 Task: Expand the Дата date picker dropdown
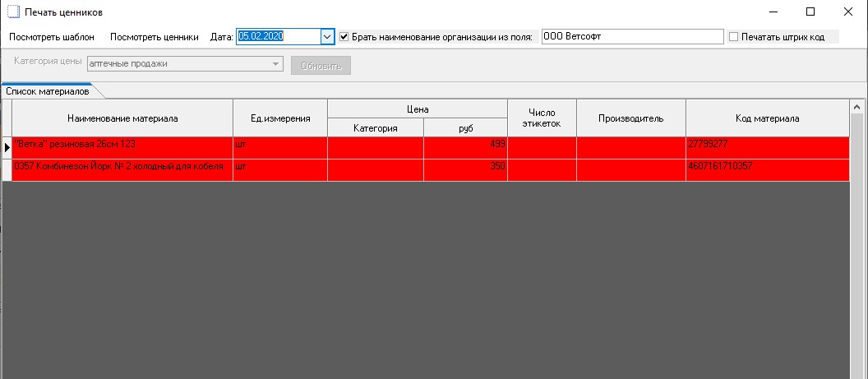326,37
